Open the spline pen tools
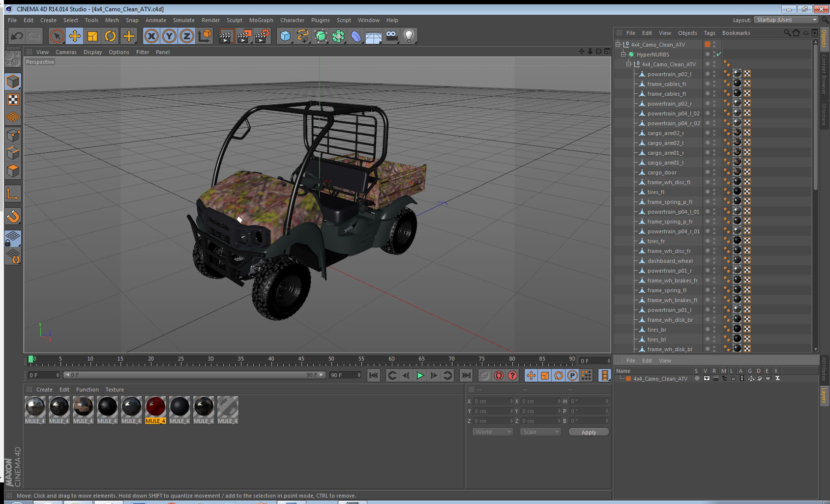This screenshot has height=504, width=830. (303, 36)
